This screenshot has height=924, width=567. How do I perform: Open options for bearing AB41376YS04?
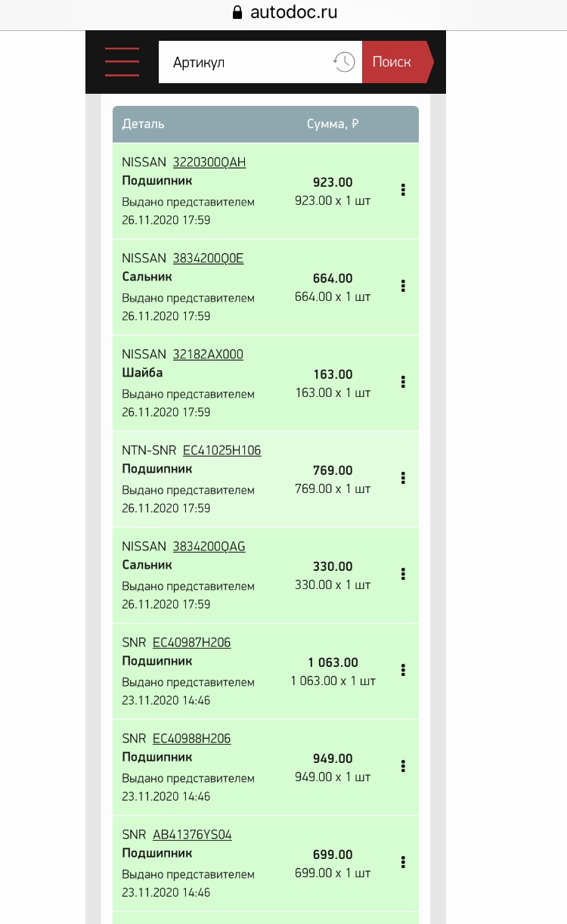404,862
